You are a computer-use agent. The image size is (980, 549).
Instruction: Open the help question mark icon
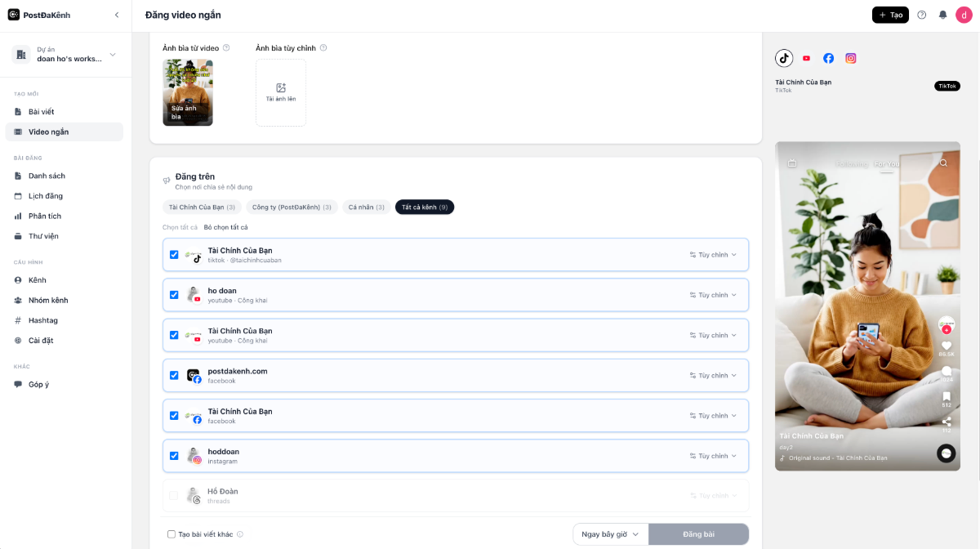click(x=922, y=15)
